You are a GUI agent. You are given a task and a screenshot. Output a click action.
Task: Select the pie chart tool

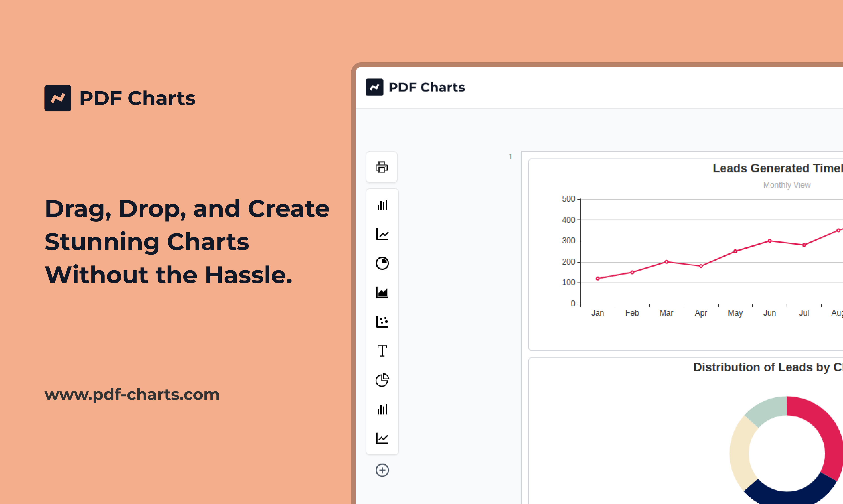[x=382, y=263]
